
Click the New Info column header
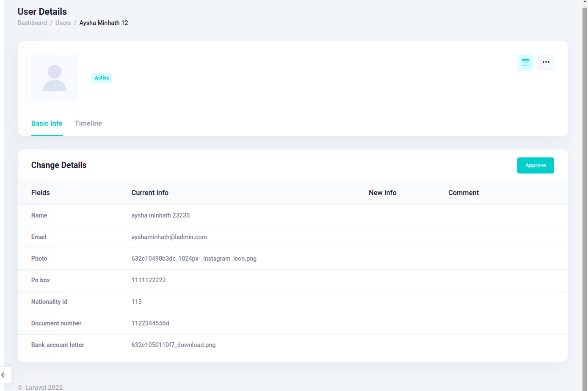(382, 193)
